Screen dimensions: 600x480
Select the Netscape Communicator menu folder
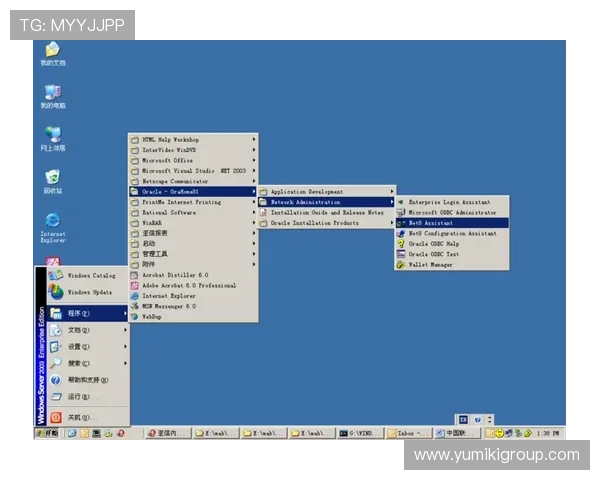tap(194, 181)
